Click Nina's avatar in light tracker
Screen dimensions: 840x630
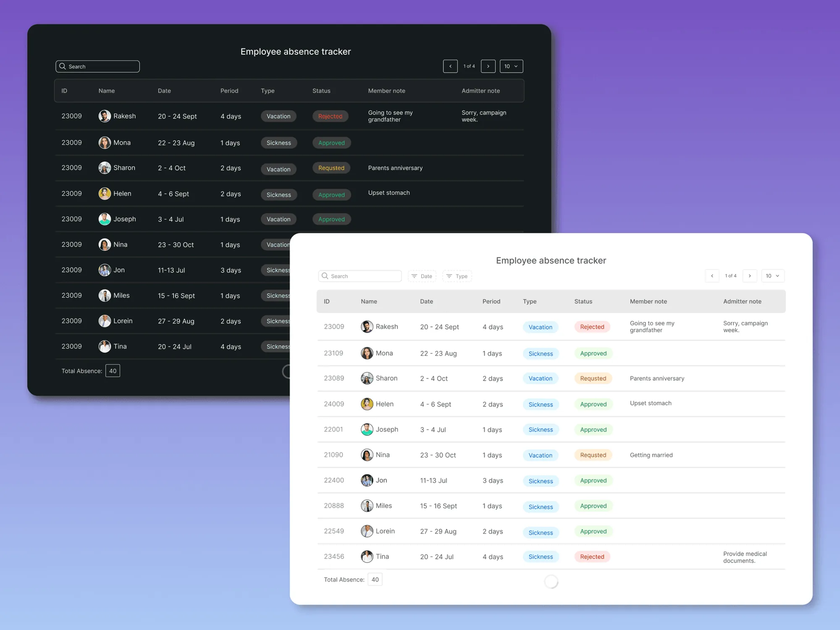367,455
